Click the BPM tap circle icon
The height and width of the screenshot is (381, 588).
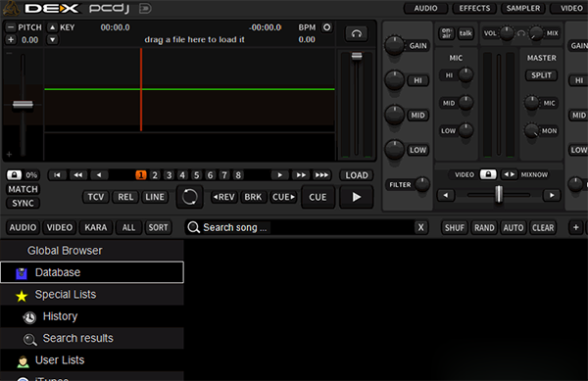pos(327,27)
